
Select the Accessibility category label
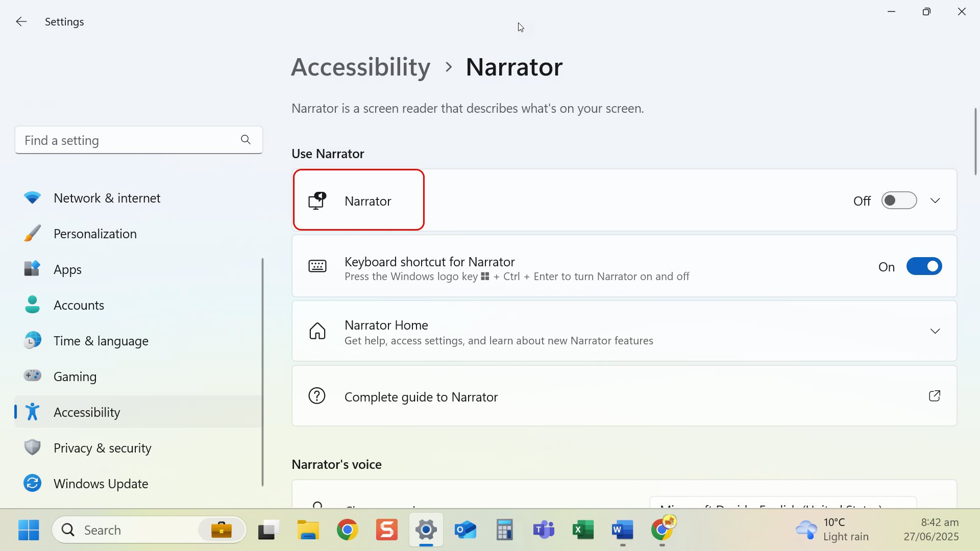[87, 412]
